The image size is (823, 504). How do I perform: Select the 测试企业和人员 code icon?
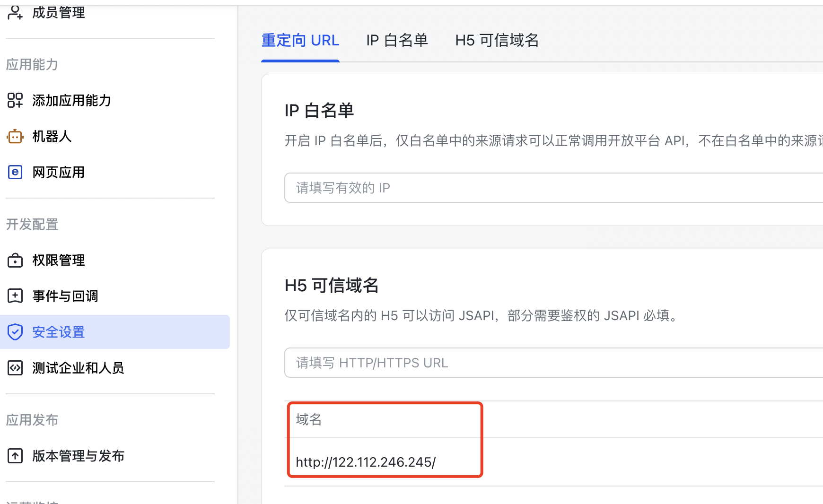click(15, 368)
